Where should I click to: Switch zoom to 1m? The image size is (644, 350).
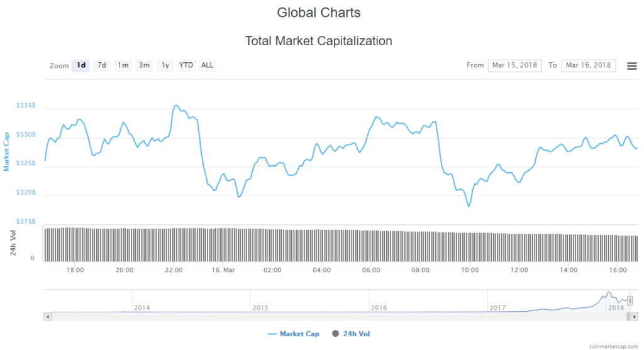(123, 65)
